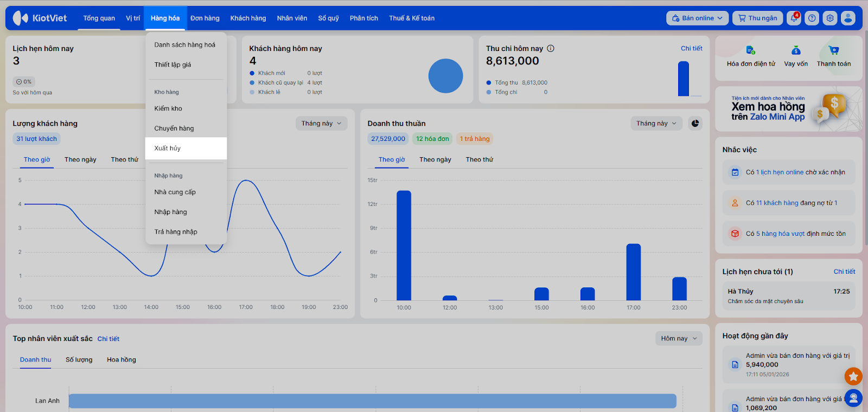Open the Hàng hóa menu
The width and height of the screenshot is (868, 412).
point(165,18)
